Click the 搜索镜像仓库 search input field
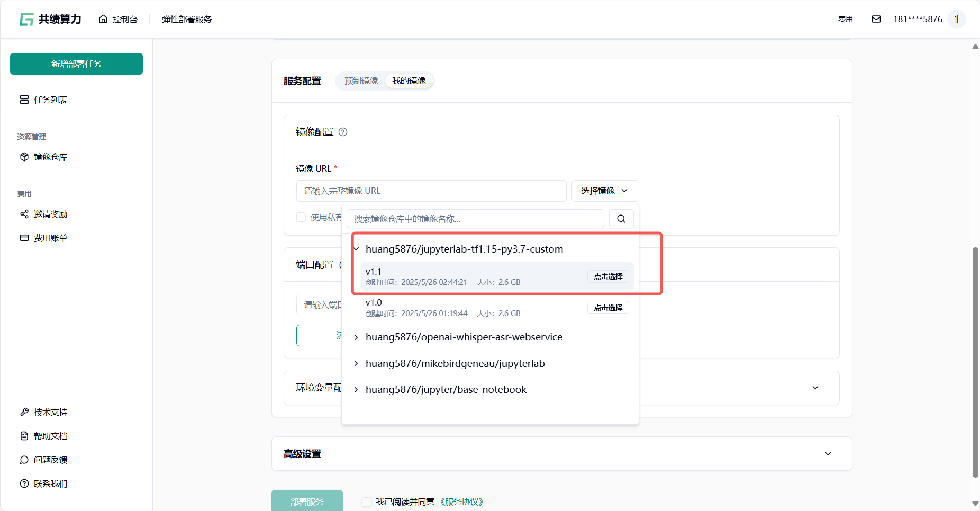 [475, 219]
